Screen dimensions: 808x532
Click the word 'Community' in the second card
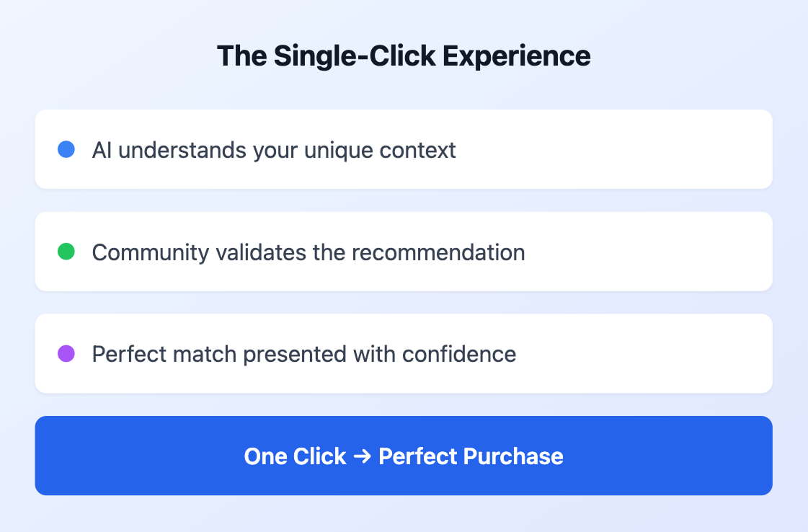[151, 252]
